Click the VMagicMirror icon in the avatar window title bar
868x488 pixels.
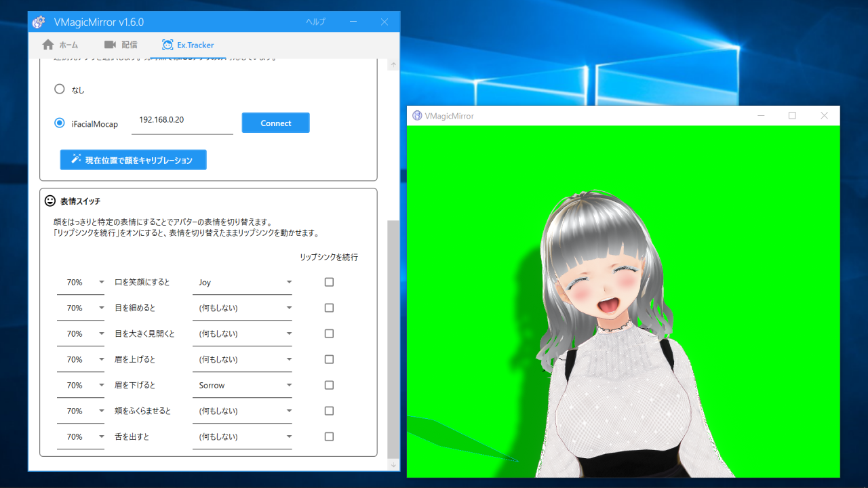pos(417,116)
